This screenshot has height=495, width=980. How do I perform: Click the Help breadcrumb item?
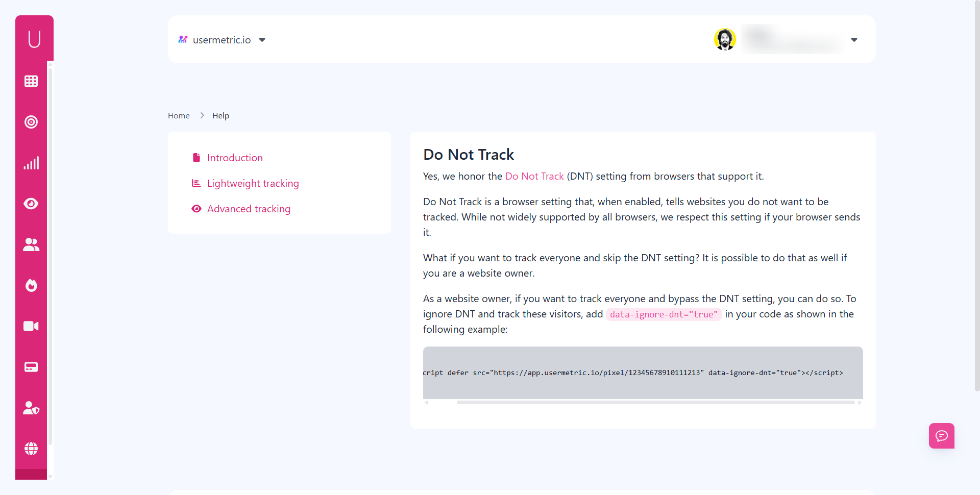click(220, 115)
